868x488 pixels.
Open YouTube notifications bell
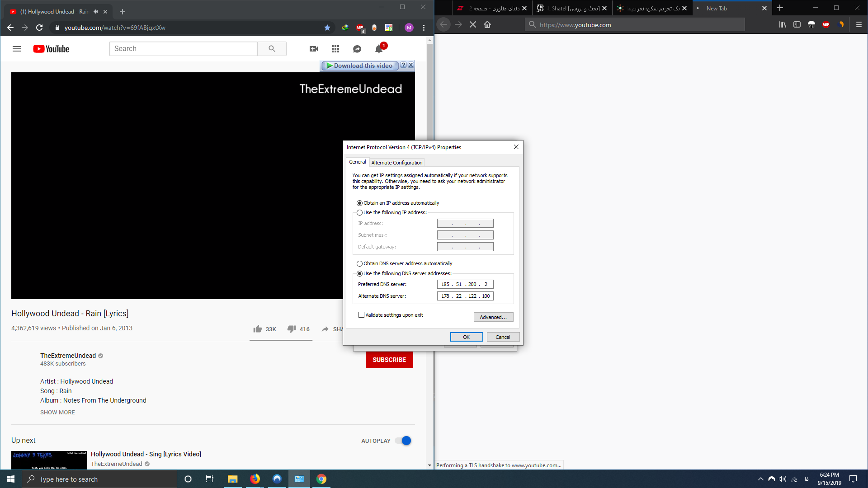point(379,49)
